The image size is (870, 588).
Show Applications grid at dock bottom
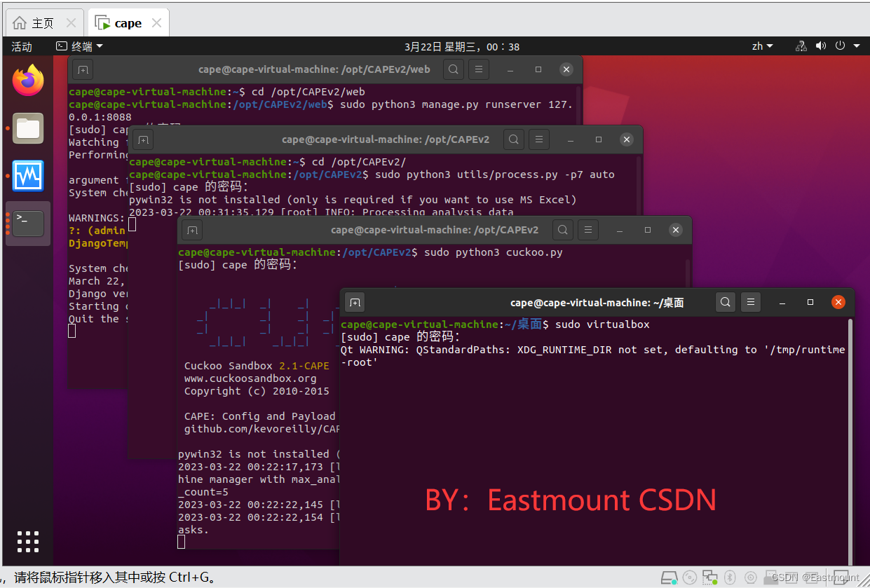pyautogui.click(x=28, y=542)
